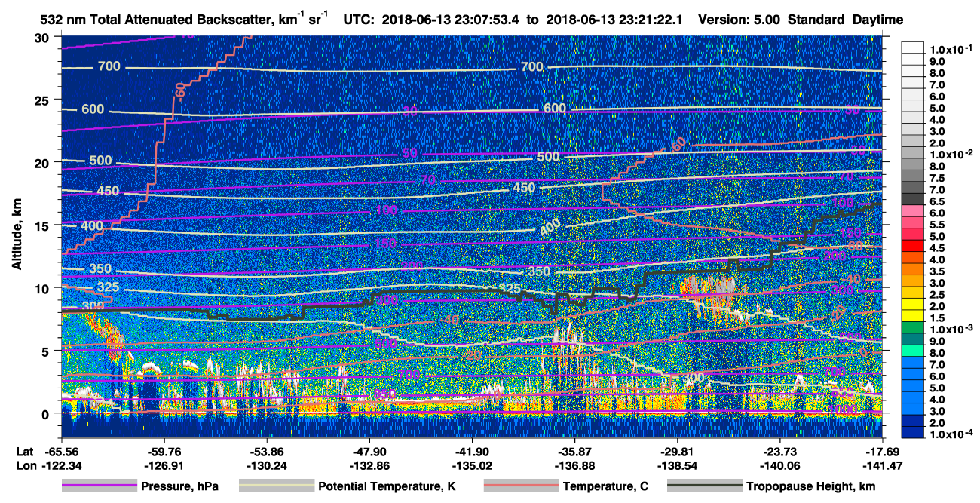980x503 pixels.
Task: Click the latitude value "-29.81"
Action: tap(677, 452)
